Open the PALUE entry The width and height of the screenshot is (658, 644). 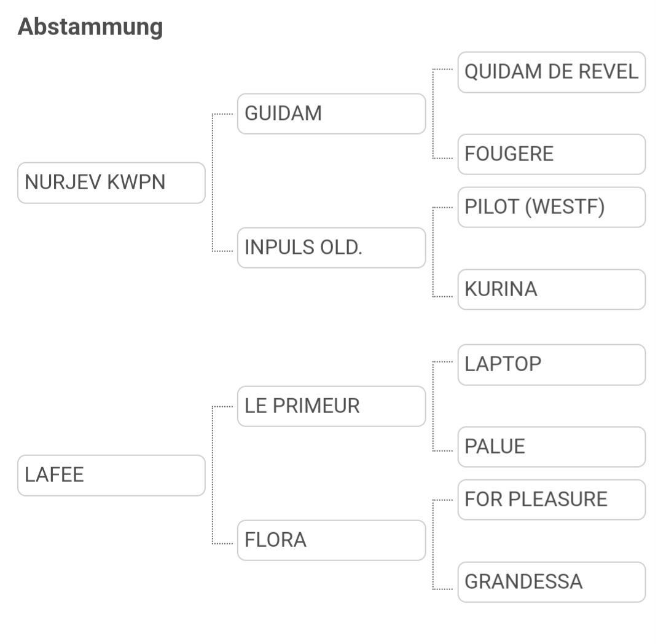[x=551, y=447]
